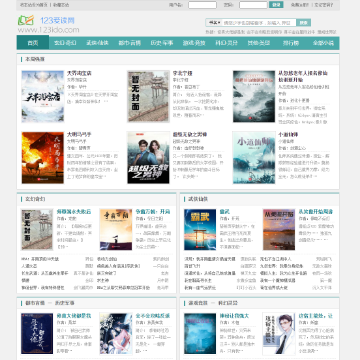Open the 超级无敌之劣绅 book cover

(148, 158)
